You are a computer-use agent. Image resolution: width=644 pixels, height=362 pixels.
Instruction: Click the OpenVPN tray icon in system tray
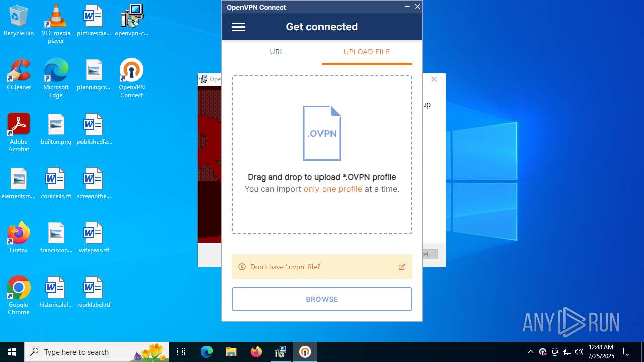(x=543, y=352)
